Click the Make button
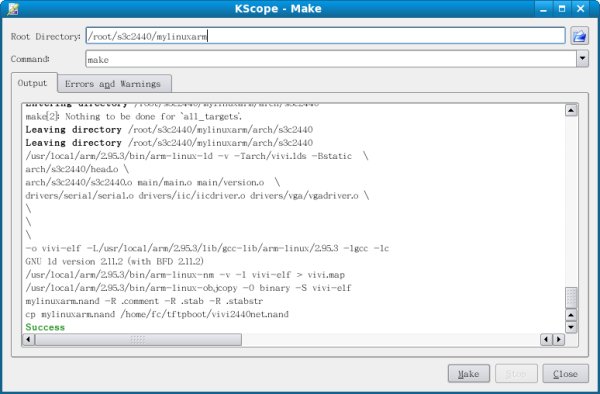 469,374
